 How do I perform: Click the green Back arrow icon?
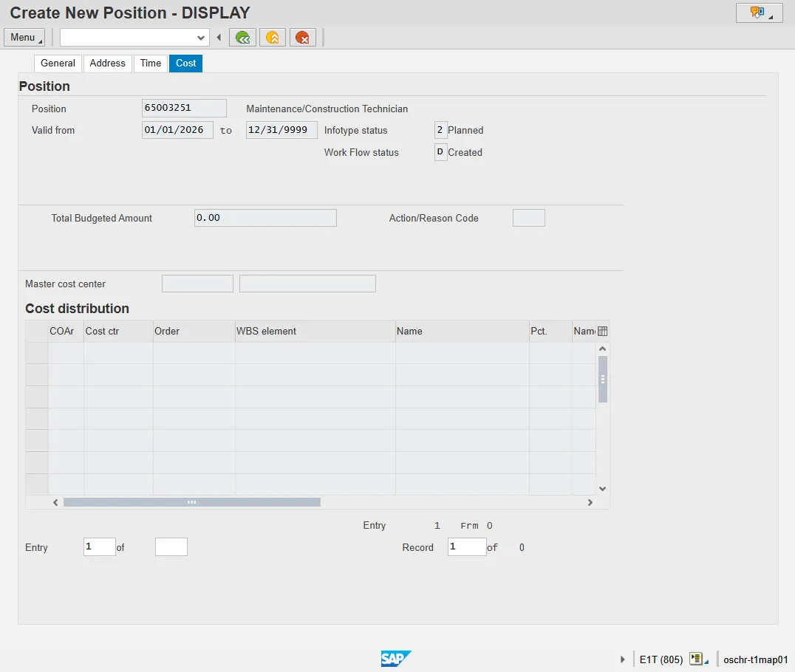(x=242, y=38)
